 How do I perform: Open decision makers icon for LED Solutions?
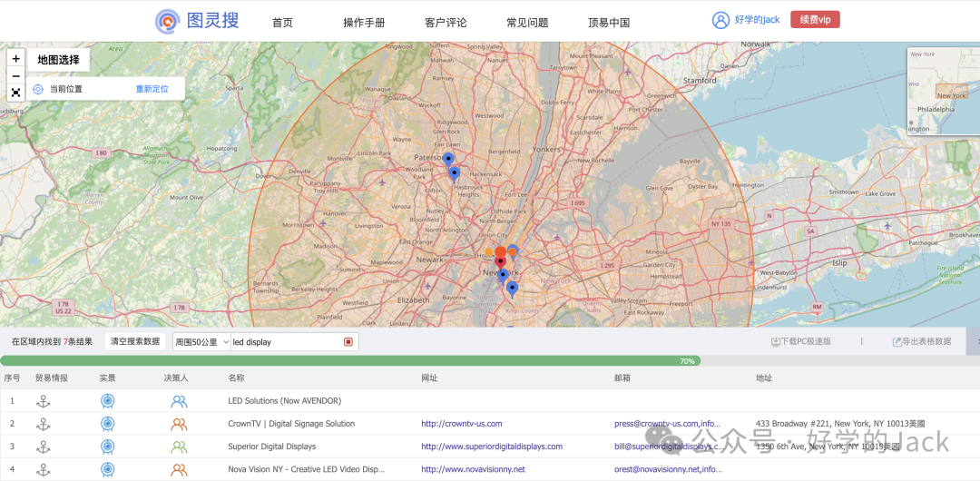coord(179,401)
